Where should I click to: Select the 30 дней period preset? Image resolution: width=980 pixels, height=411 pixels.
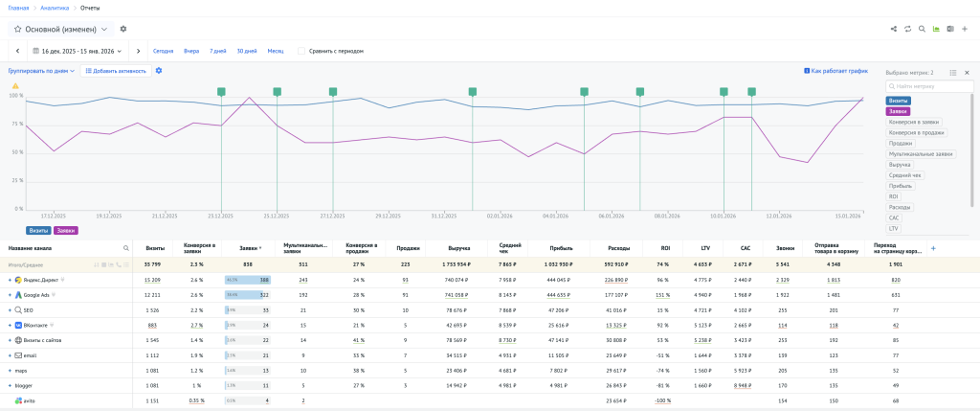tap(247, 51)
